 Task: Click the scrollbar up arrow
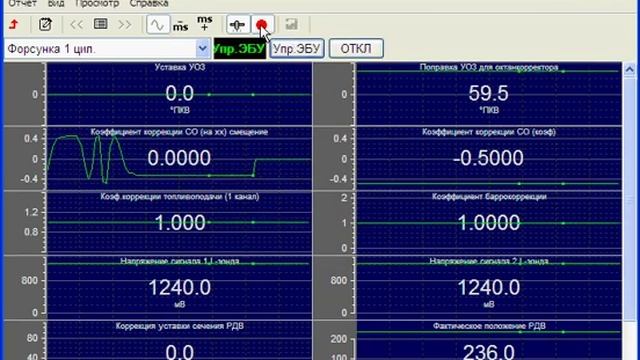tap(629, 69)
